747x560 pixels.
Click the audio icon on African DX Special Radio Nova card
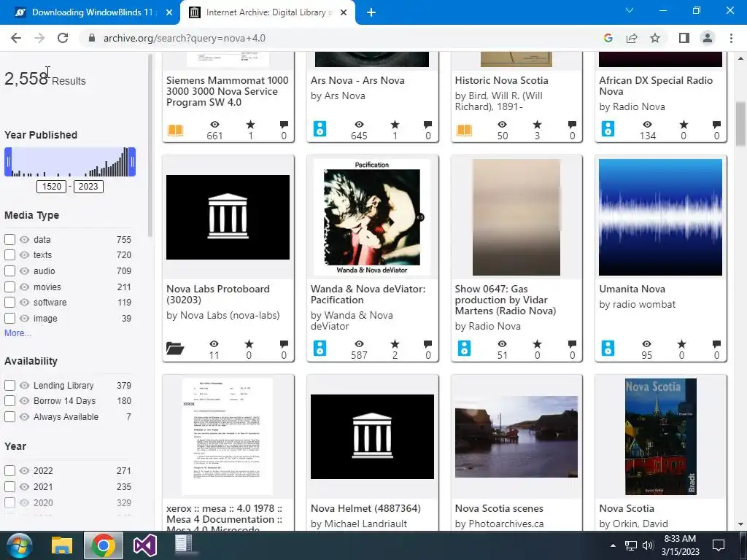(608, 129)
